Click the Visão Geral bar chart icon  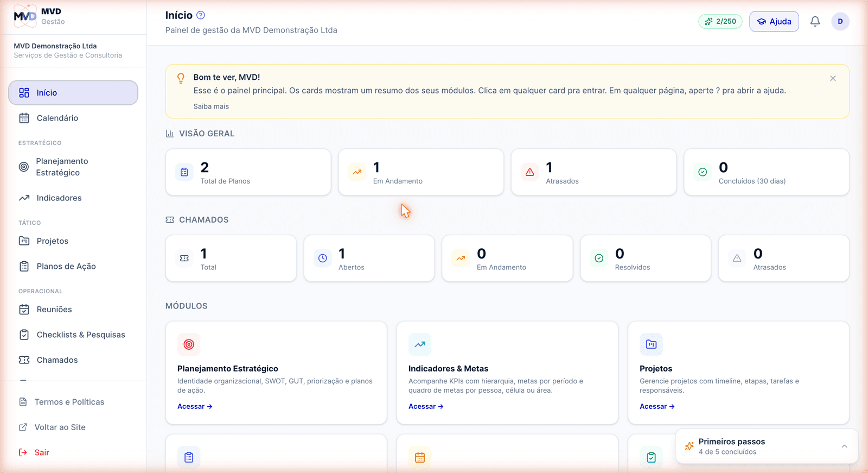(170, 134)
